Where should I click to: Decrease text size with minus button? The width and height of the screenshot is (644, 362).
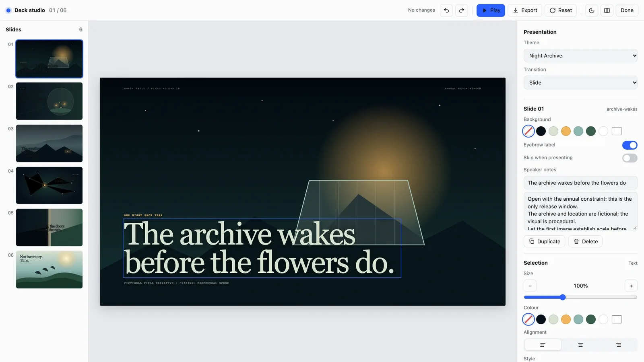coord(530,286)
